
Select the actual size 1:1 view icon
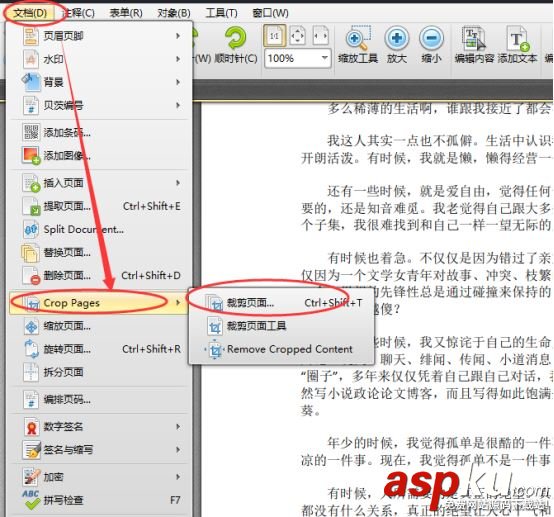coord(275,36)
